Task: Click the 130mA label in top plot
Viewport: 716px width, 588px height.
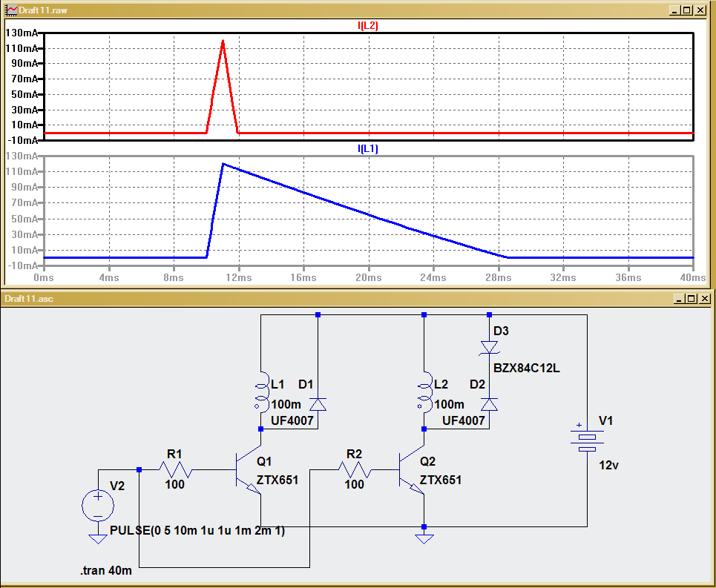Action: pyautogui.click(x=22, y=33)
